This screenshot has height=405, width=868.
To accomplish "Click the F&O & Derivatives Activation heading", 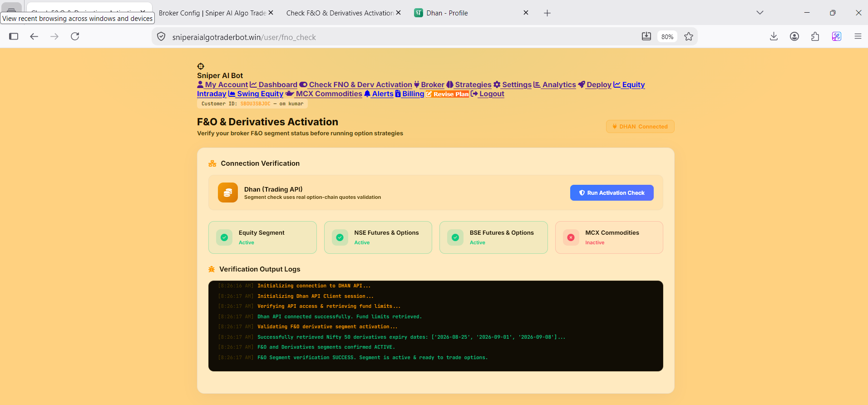I will point(267,122).
